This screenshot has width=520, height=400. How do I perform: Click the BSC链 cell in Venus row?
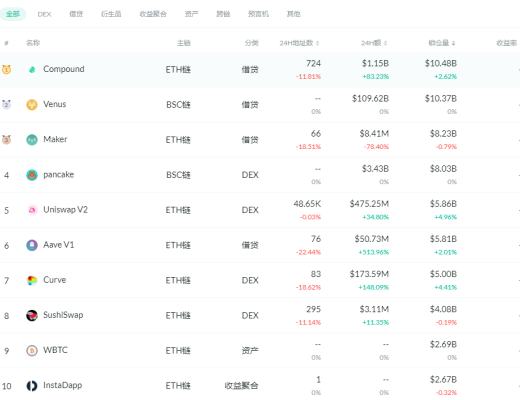pos(178,105)
